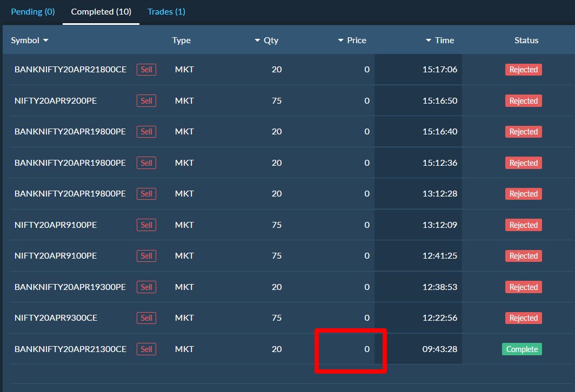Select the BANKNIFTY20APR21300CE order symbol
Screen dimensions: 575x392
(x=70, y=349)
